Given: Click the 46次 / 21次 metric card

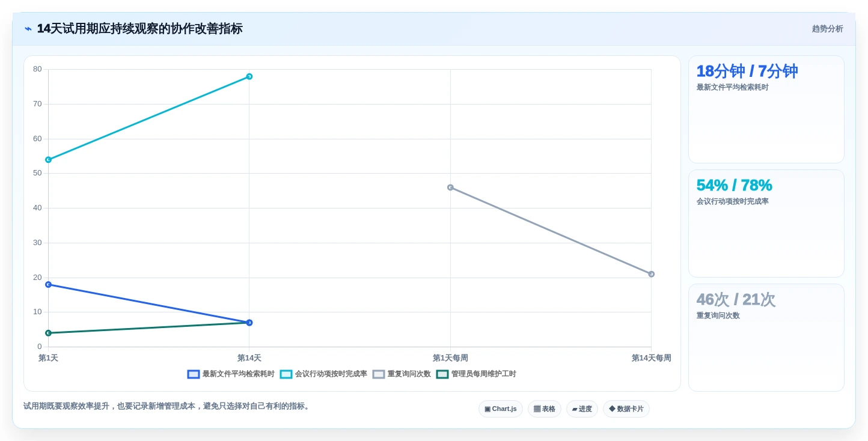Looking at the screenshot, I should 766,338.
